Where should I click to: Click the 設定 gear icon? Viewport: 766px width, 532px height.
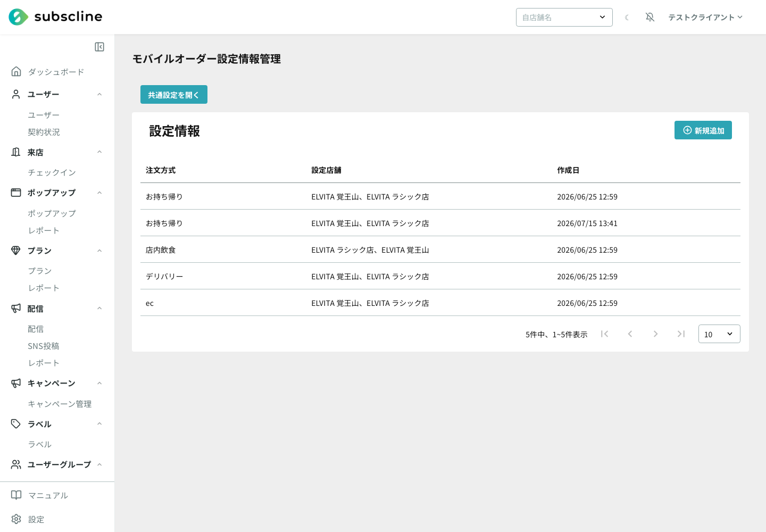coord(16,519)
